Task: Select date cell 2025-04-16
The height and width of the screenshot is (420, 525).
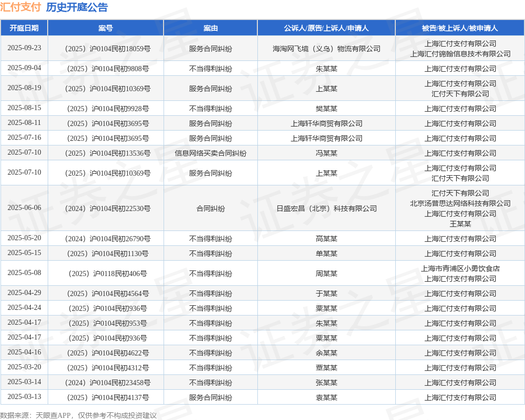Action: [24, 352]
